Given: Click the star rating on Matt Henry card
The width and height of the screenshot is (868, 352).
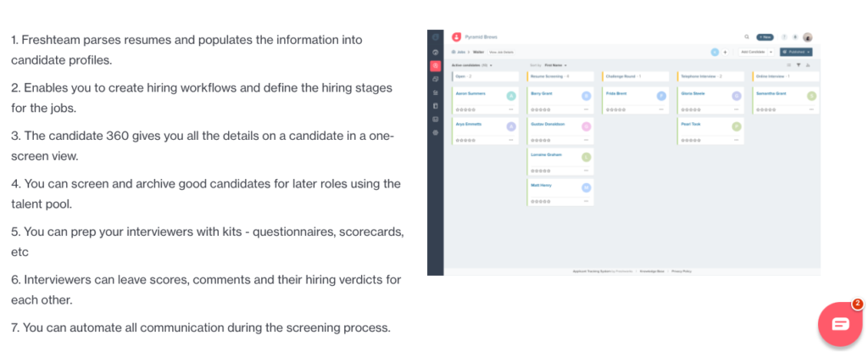Looking at the screenshot, I should click(540, 201).
